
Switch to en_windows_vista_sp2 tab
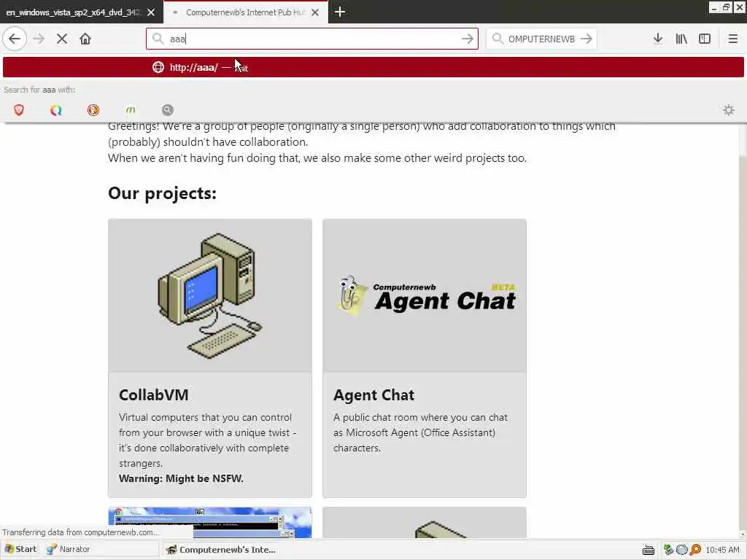click(x=74, y=12)
